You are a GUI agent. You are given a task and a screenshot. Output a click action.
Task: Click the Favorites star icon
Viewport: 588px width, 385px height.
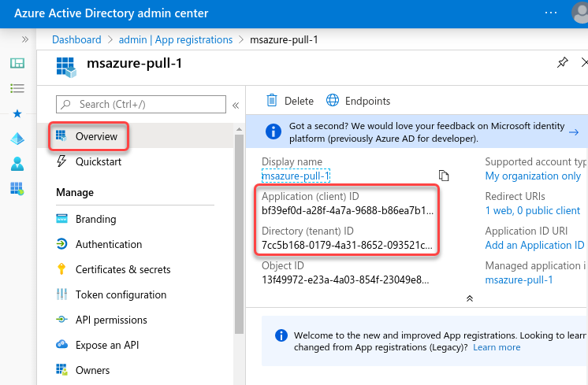[x=17, y=114]
